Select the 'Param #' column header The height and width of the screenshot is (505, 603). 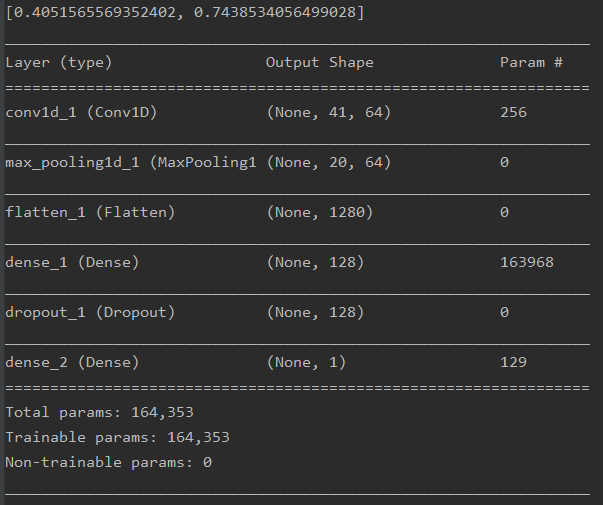pos(531,62)
